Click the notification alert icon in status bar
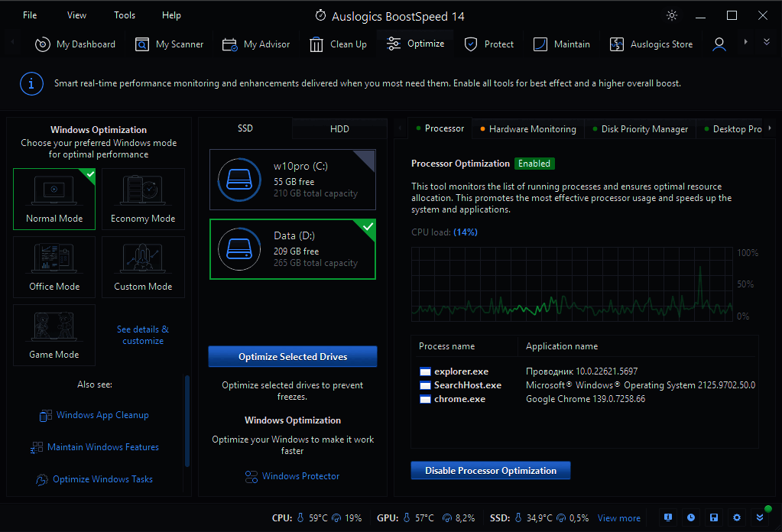The image size is (782, 532). coord(668,517)
